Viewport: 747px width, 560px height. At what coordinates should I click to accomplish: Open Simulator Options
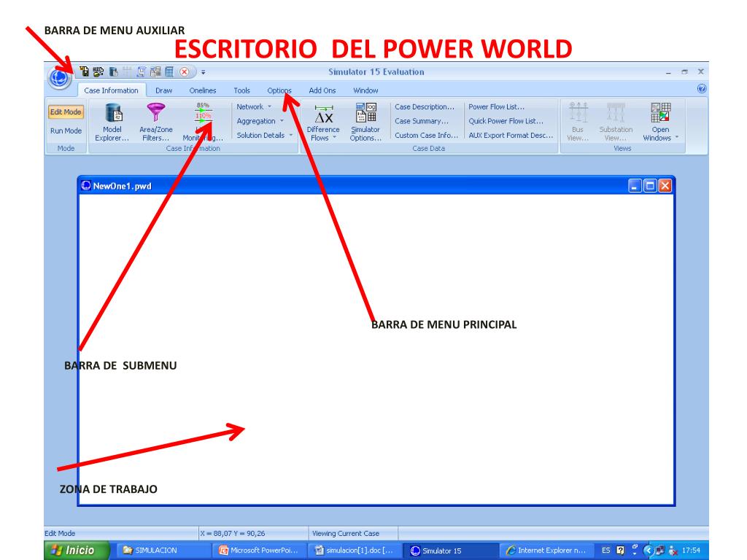[x=365, y=122]
